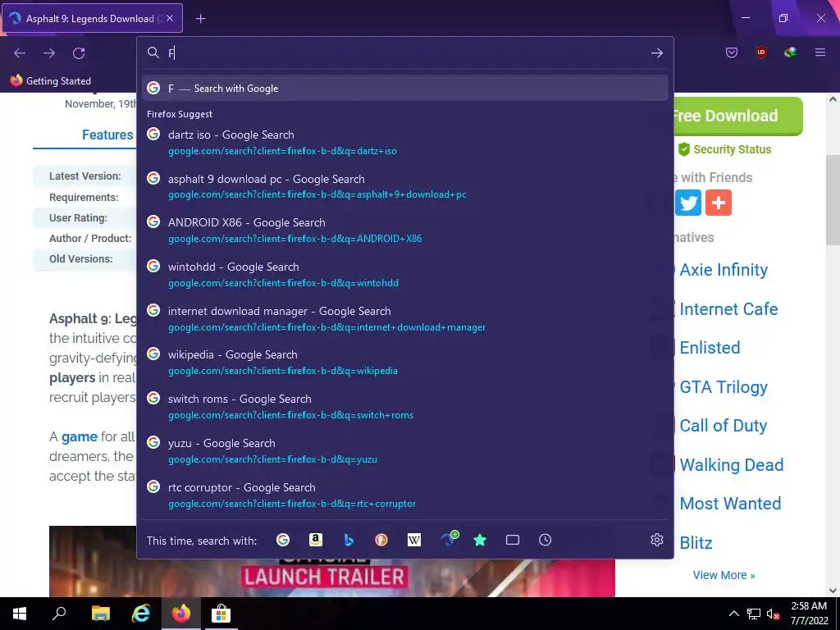This screenshot has height=630, width=840.
Task: Open search settings gear icon
Action: tap(657, 540)
